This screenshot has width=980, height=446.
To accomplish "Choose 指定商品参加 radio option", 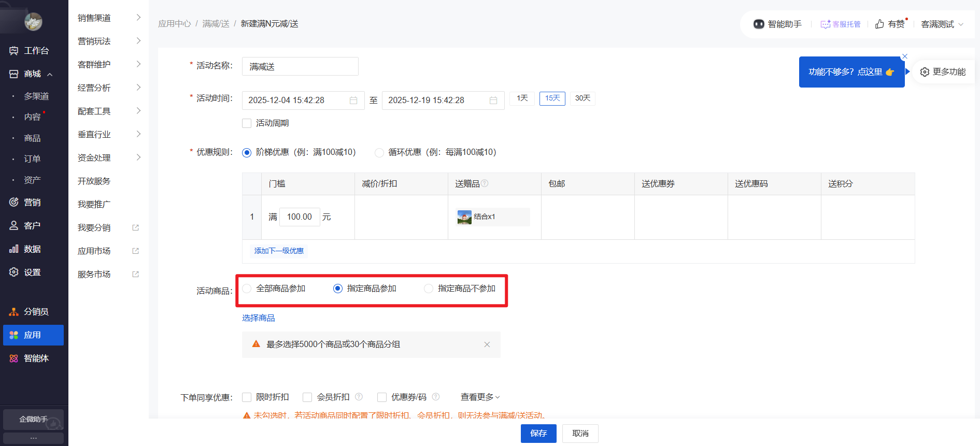I will (x=338, y=289).
